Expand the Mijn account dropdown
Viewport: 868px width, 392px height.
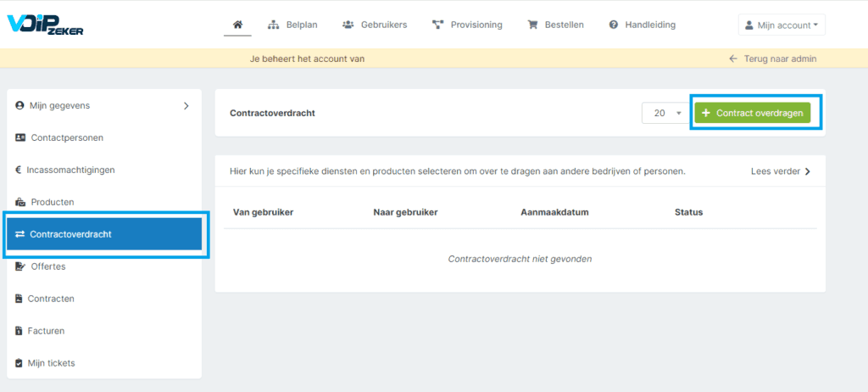point(782,25)
